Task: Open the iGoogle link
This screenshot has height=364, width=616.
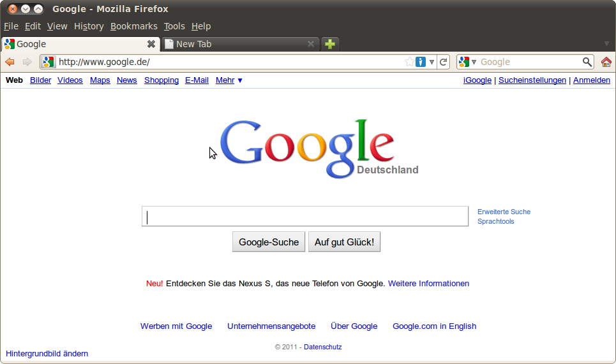Action: click(x=477, y=80)
